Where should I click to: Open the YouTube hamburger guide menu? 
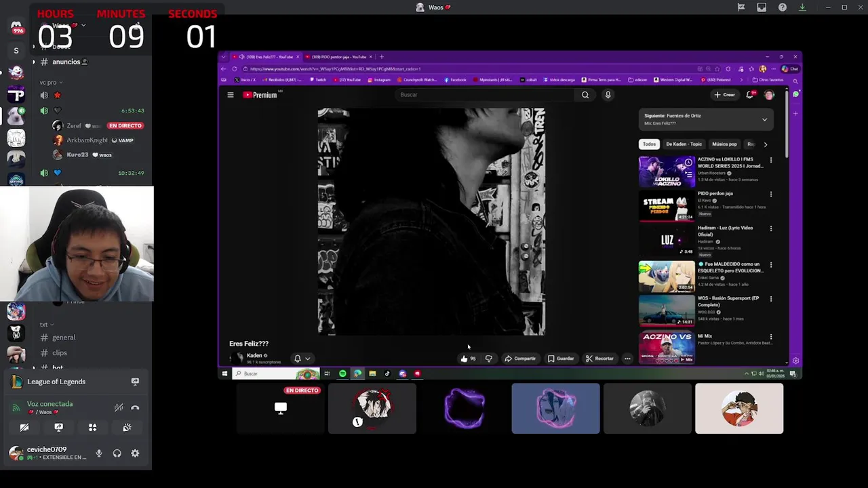(x=231, y=95)
